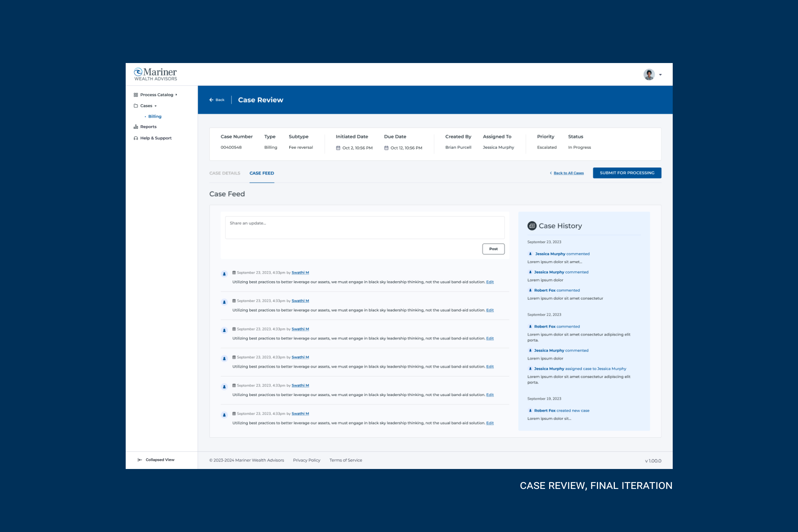The width and height of the screenshot is (798, 532).
Task: Collapse the Cases menu chevron
Action: pyautogui.click(x=156, y=106)
